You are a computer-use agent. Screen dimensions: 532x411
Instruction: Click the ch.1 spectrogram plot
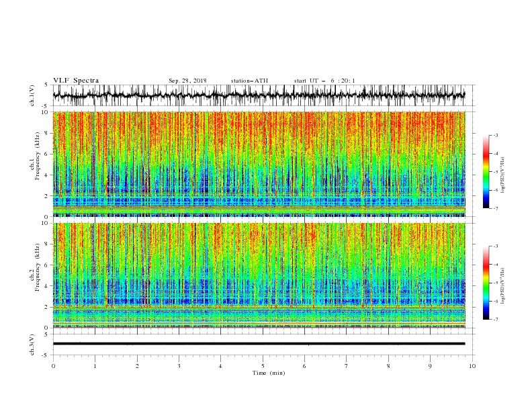[259, 164]
